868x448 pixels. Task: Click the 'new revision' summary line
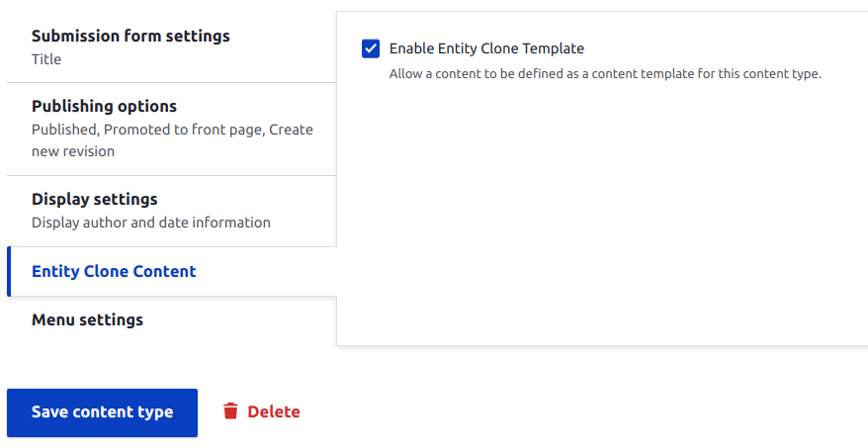coord(73,152)
